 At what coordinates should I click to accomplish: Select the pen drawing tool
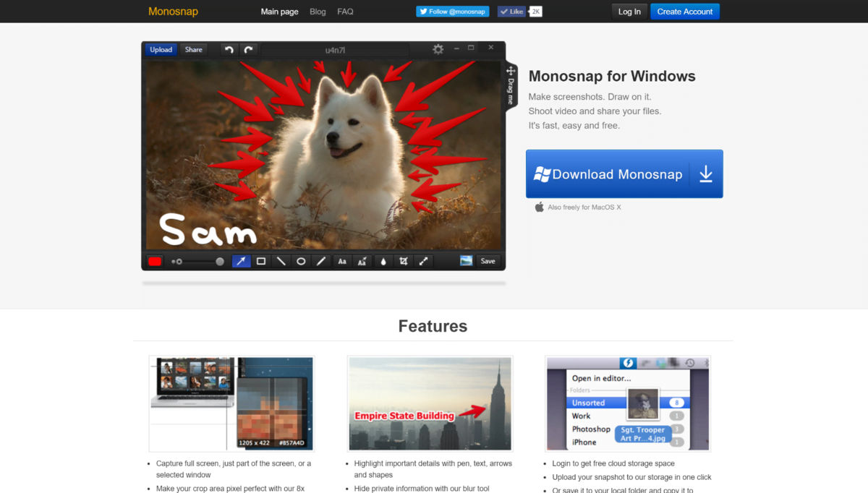(321, 261)
